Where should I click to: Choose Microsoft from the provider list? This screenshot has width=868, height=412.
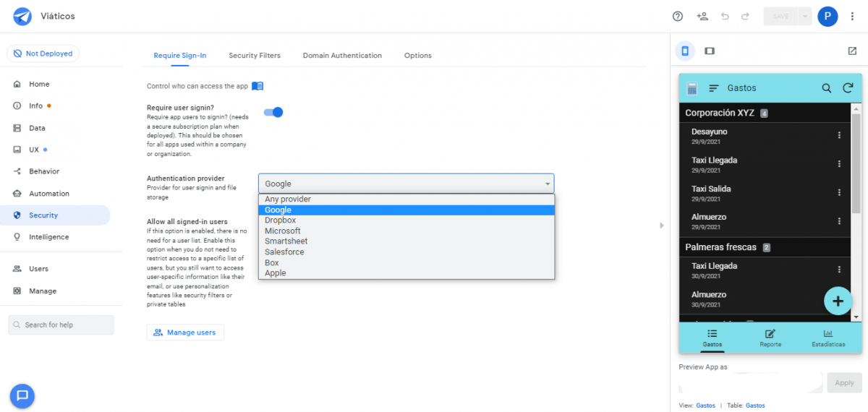click(282, 231)
